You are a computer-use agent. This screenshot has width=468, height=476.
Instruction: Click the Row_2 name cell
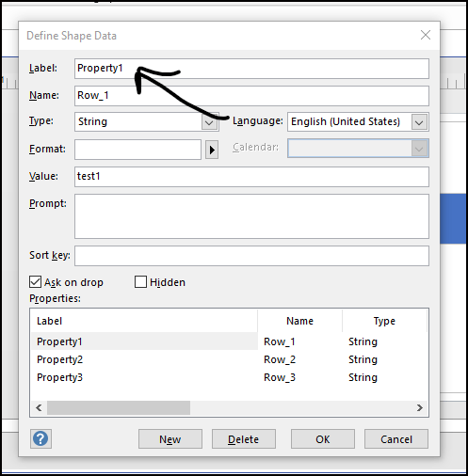[280, 359]
